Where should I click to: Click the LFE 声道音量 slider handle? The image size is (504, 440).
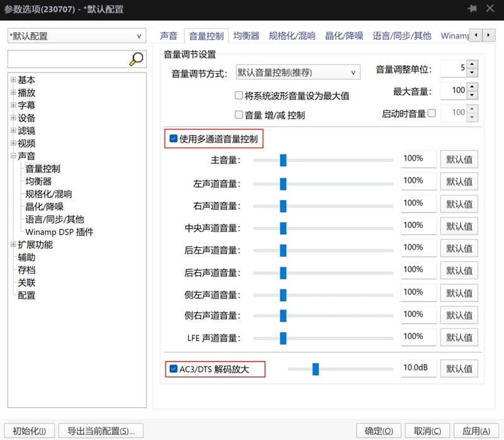pos(283,337)
